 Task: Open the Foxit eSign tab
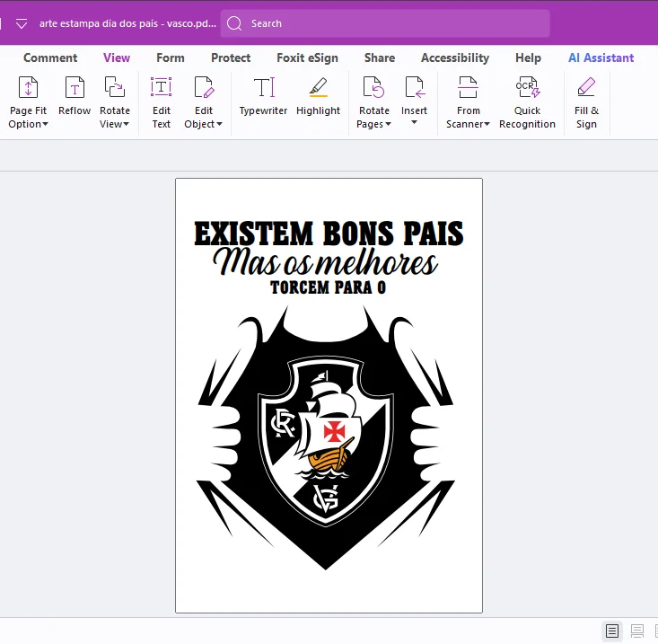coord(307,58)
